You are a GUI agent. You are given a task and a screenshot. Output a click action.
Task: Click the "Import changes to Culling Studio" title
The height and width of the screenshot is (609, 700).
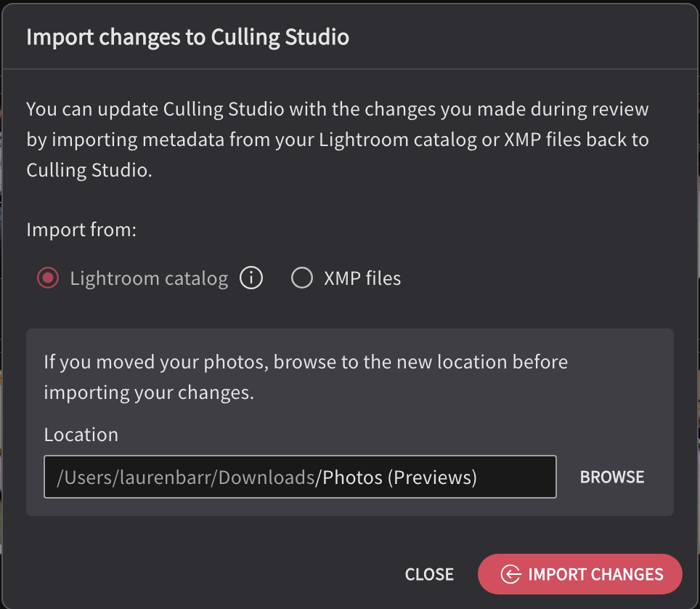pyautogui.click(x=187, y=37)
